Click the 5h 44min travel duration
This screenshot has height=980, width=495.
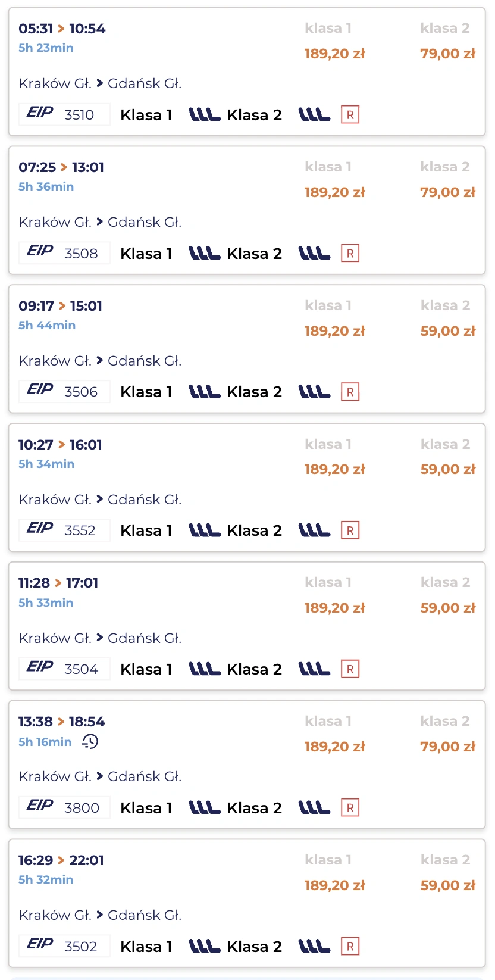[x=47, y=326]
